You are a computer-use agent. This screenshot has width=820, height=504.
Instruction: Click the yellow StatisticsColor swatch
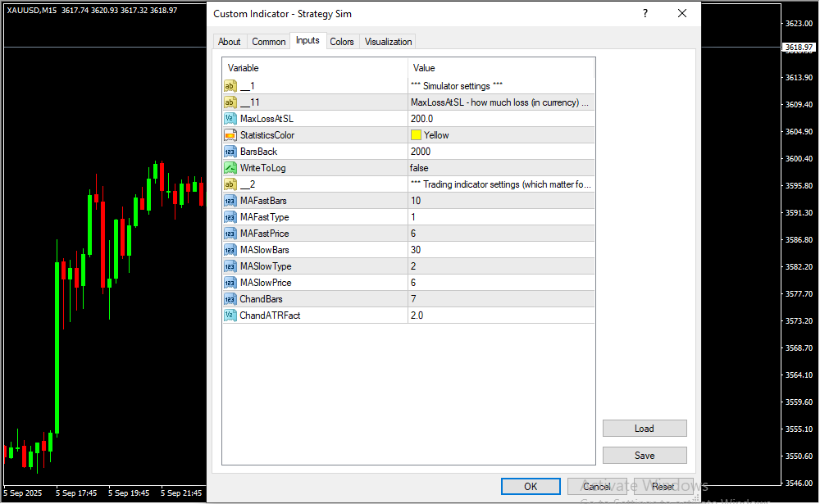tap(416, 135)
